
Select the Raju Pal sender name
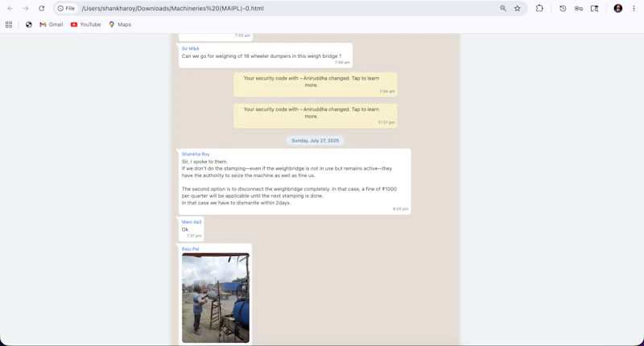pos(190,249)
